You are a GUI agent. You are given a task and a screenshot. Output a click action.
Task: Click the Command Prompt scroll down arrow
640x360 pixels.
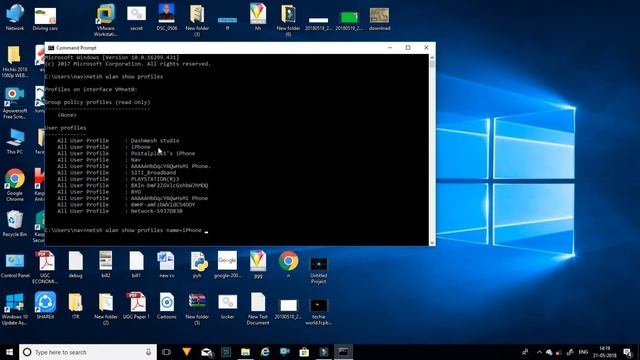point(432,242)
